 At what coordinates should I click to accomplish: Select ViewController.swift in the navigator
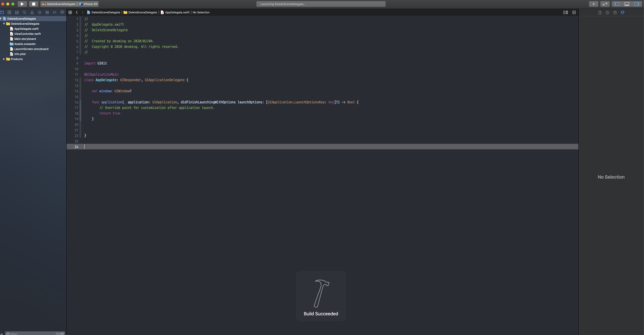[x=27, y=34]
